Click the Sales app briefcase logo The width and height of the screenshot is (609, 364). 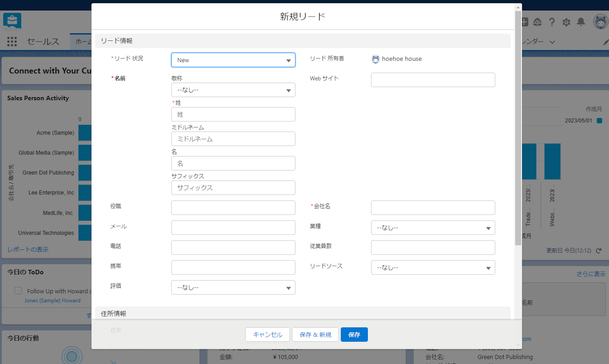[12, 21]
